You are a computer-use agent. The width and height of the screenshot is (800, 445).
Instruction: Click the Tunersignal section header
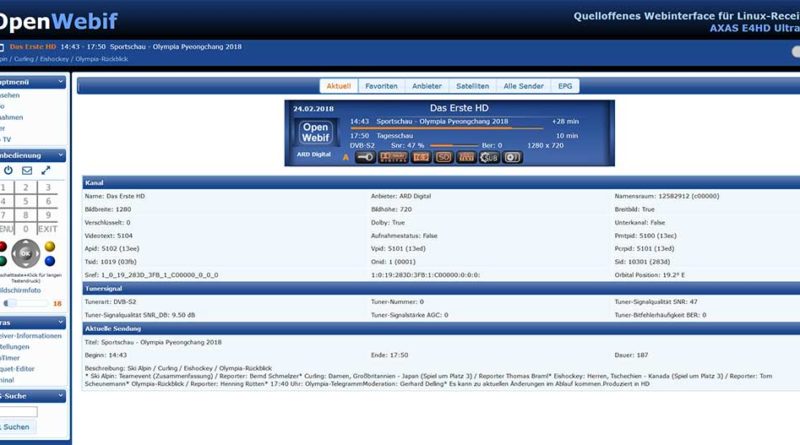point(441,288)
